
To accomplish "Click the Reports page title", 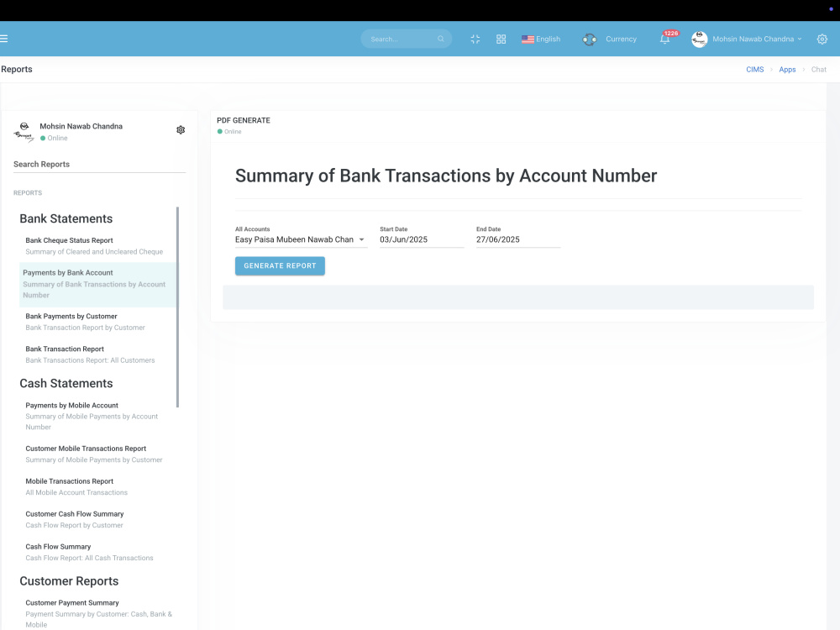I will tap(17, 69).
